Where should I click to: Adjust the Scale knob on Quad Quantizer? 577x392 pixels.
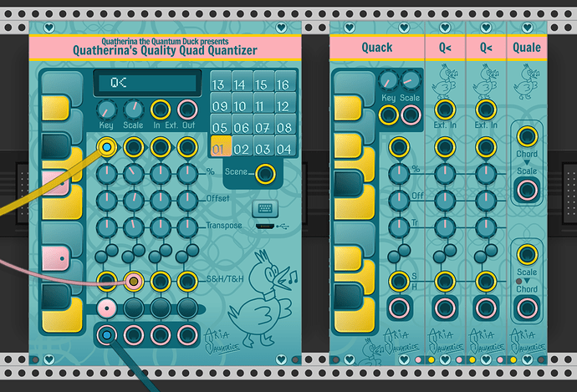[x=133, y=110]
